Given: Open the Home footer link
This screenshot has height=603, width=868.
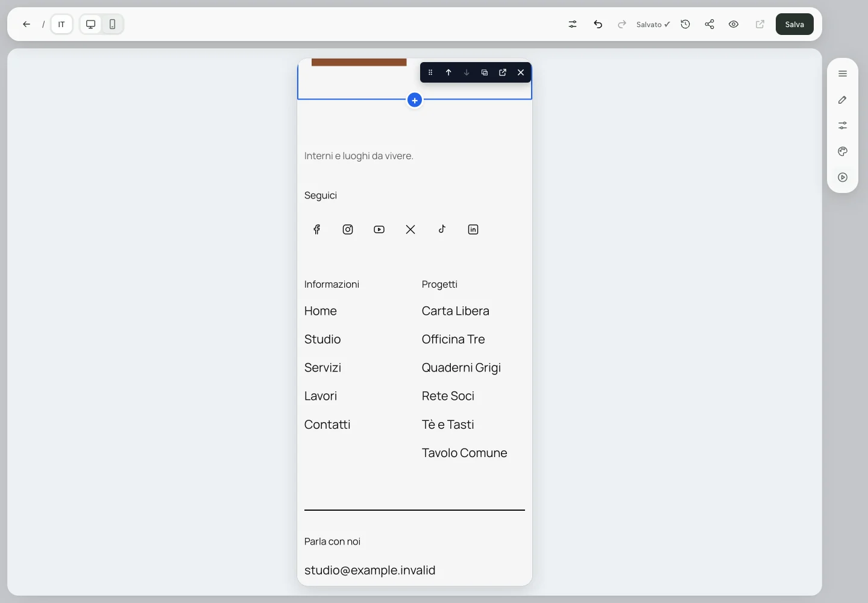Looking at the screenshot, I should click(321, 311).
